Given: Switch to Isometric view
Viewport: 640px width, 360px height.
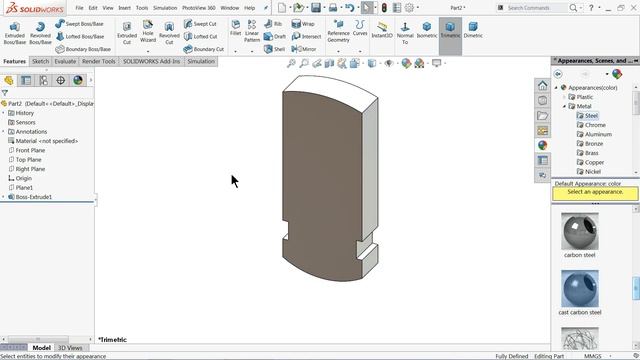Looking at the screenshot, I should (427, 29).
